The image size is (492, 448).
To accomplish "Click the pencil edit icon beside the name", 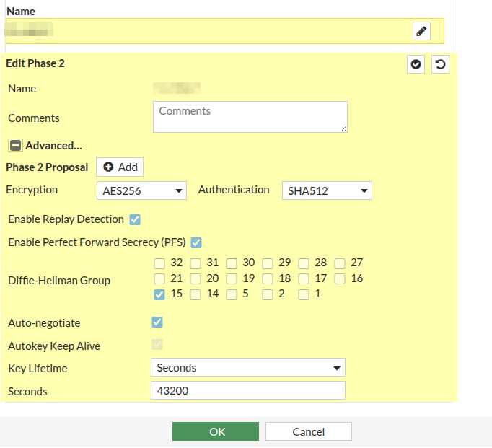I will (x=421, y=31).
